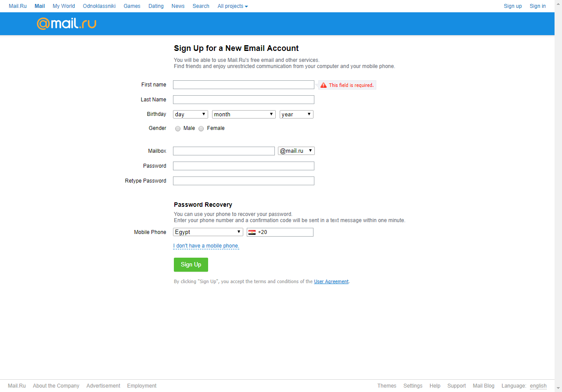
Task: Open the birthday day dropdown
Action: click(x=191, y=114)
